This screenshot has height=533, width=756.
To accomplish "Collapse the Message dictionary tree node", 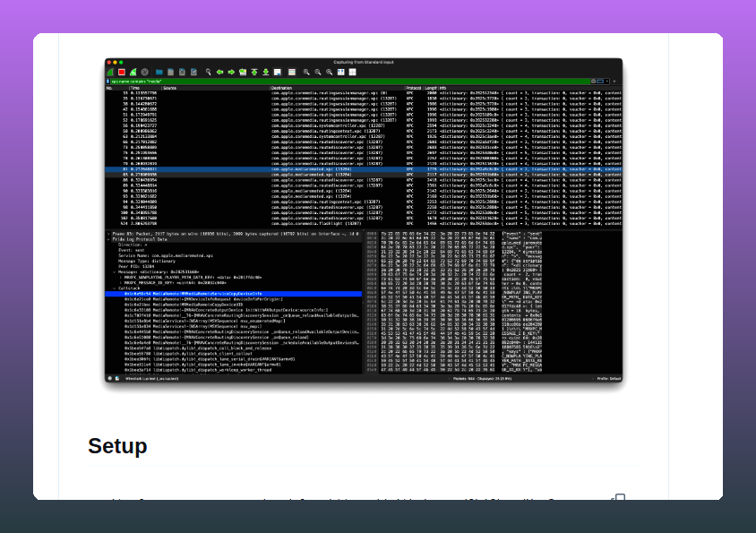I will pos(115,272).
